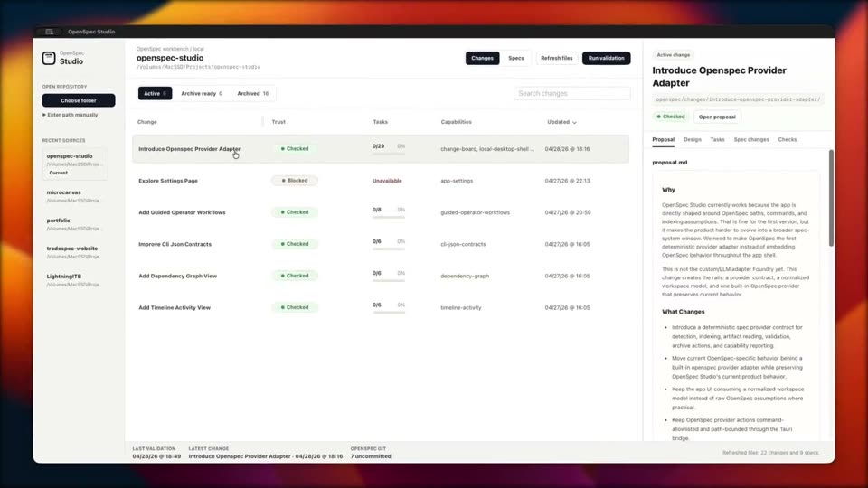Select Introduce Openspec Provider Adapter row
Image resolution: width=868 pixels, height=488 pixels.
[381, 149]
